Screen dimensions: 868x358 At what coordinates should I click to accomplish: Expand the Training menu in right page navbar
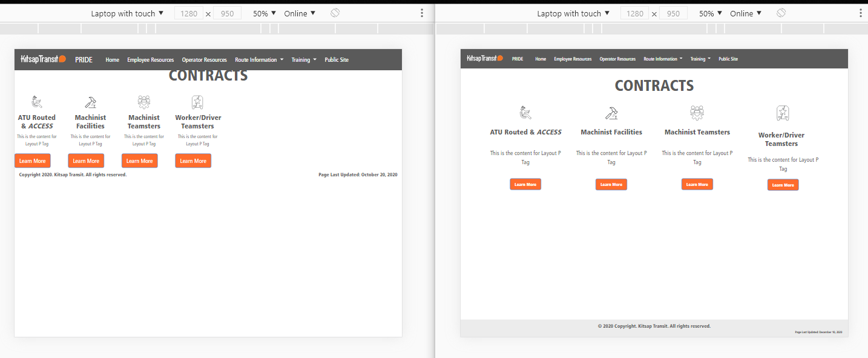click(700, 59)
